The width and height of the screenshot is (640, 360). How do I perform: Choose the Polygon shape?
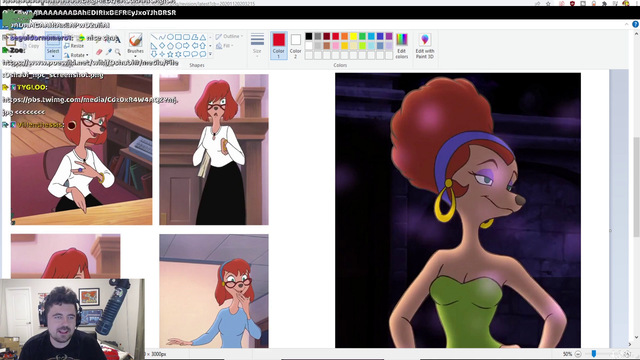195,37
